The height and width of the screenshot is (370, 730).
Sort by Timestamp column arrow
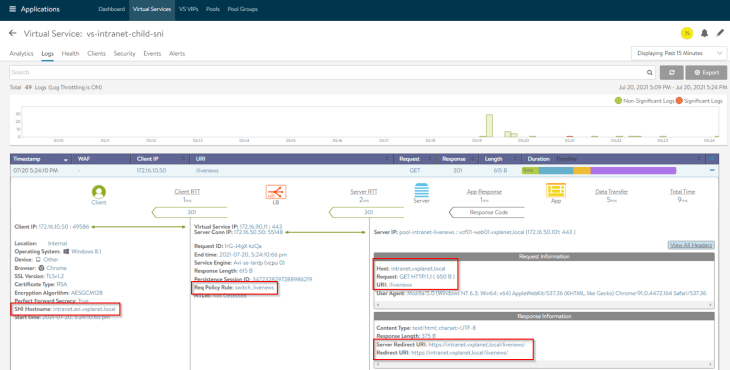(66, 159)
